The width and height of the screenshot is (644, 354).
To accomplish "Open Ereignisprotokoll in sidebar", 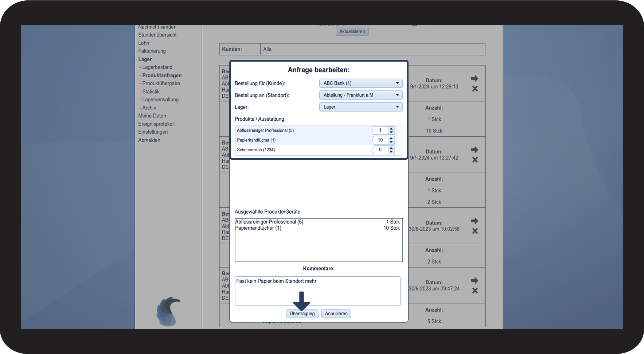I will (156, 124).
